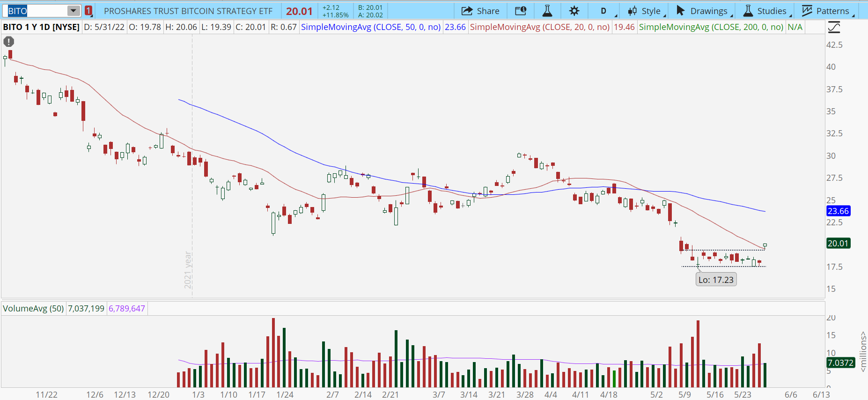
Task: Click the 2021 year divider label
Action: click(188, 270)
